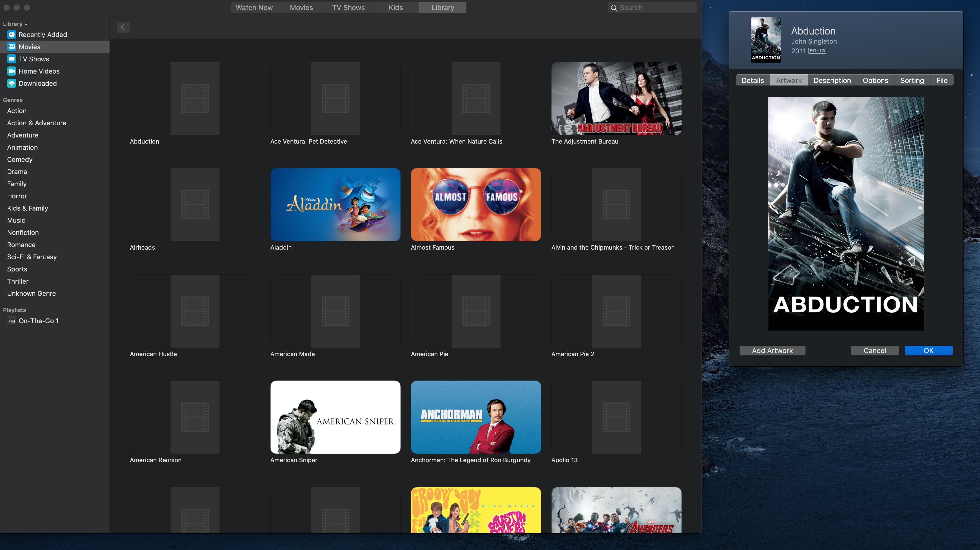Select the Almost Famous movie artwork
Image resolution: width=980 pixels, height=550 pixels.
click(476, 205)
